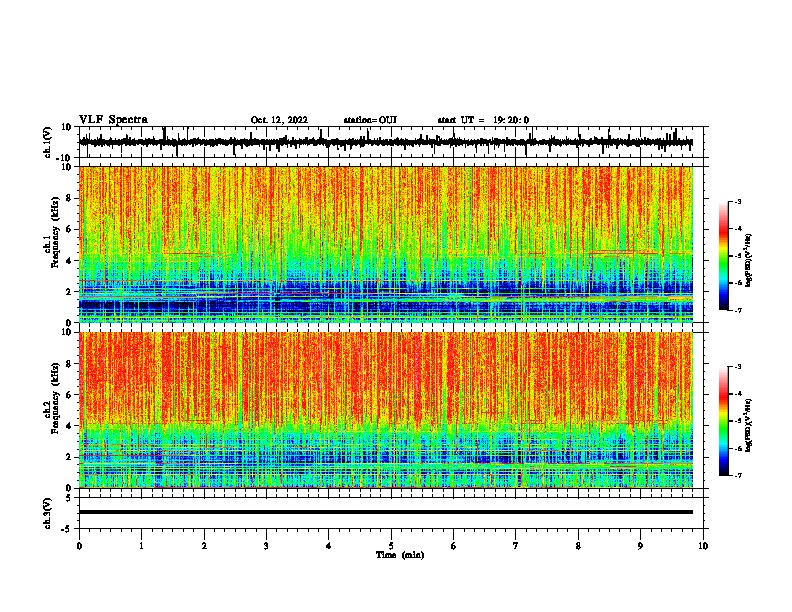Click the "Time (min)" axis label
This screenshot has height=612, width=792.
400,555
